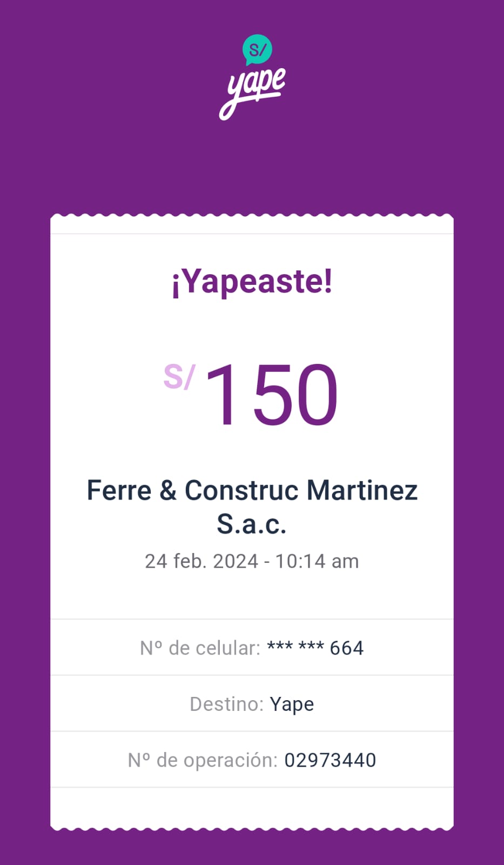Click the light purple S/ currency symbol

coord(178,376)
